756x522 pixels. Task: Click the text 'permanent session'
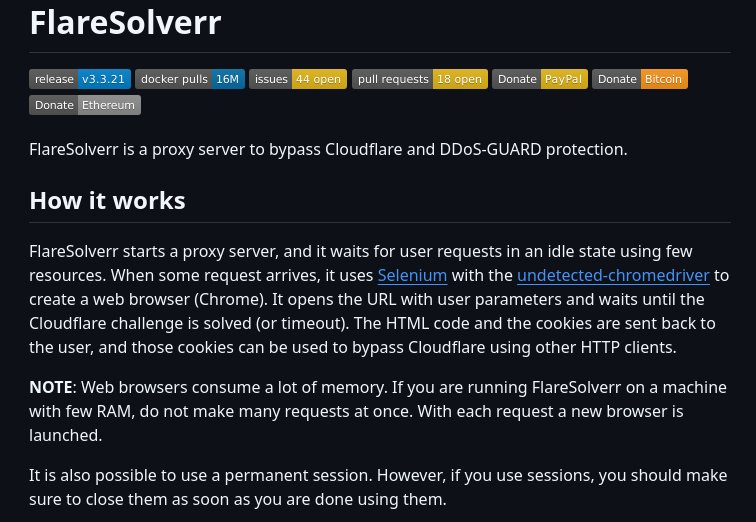(298, 476)
